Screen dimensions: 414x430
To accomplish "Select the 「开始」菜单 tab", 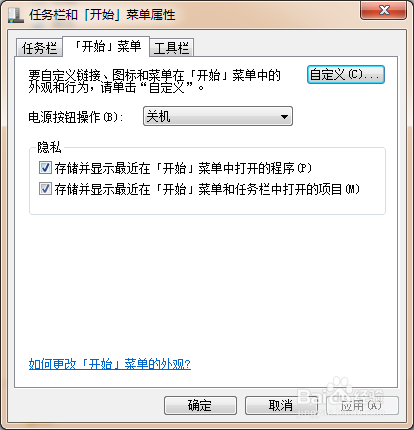I will point(106,46).
